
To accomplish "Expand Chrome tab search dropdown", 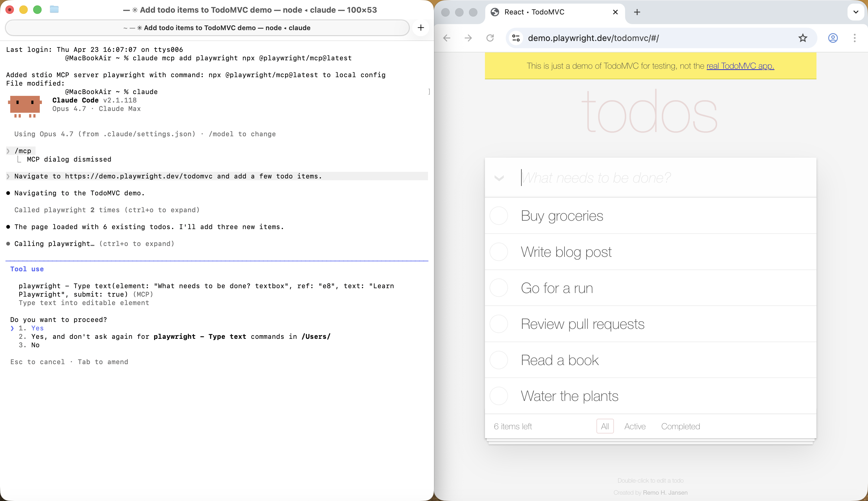I will [x=856, y=12].
